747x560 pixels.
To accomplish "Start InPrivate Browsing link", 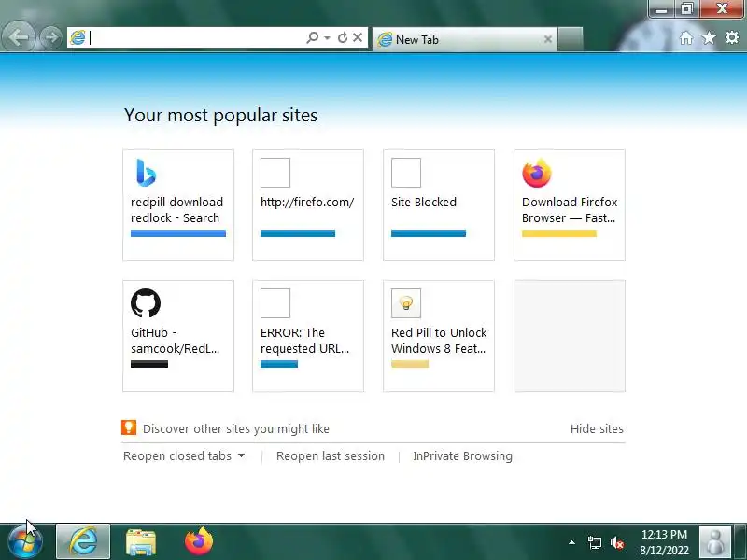I will [462, 455].
